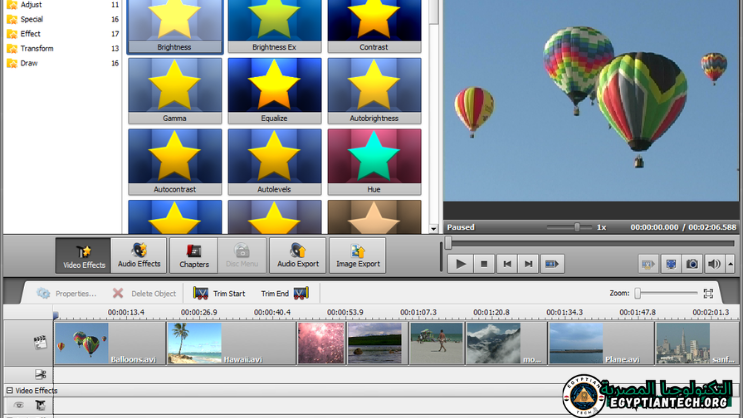743x418 pixels.
Task: Click the Audio Export icon
Action: 297,255
